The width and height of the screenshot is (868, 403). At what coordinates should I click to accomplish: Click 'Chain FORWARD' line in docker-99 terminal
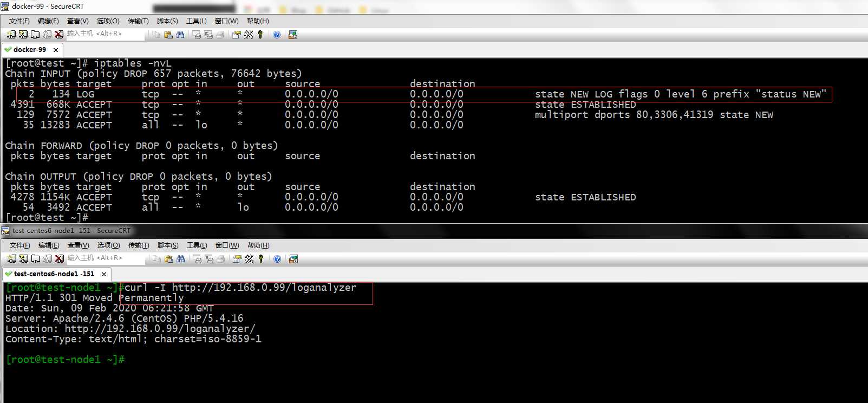(141, 146)
